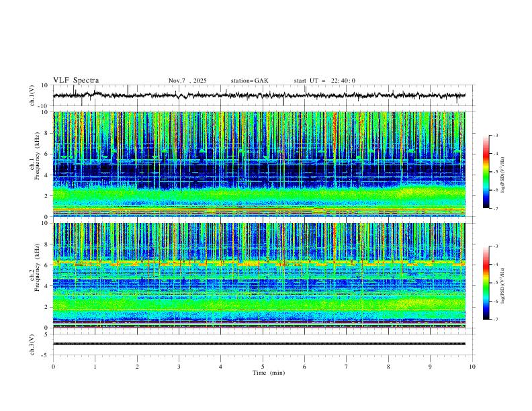The width and height of the screenshot is (532, 411).
Task: Click the "ch.3(V)" y-axis label
Action: coord(32,344)
